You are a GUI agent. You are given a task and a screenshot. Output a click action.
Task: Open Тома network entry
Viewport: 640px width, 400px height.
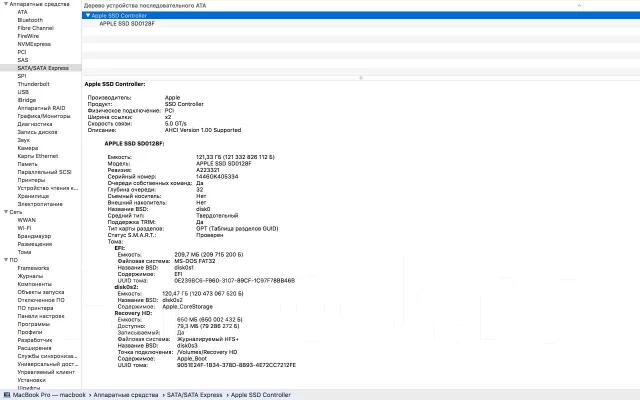[24, 252]
